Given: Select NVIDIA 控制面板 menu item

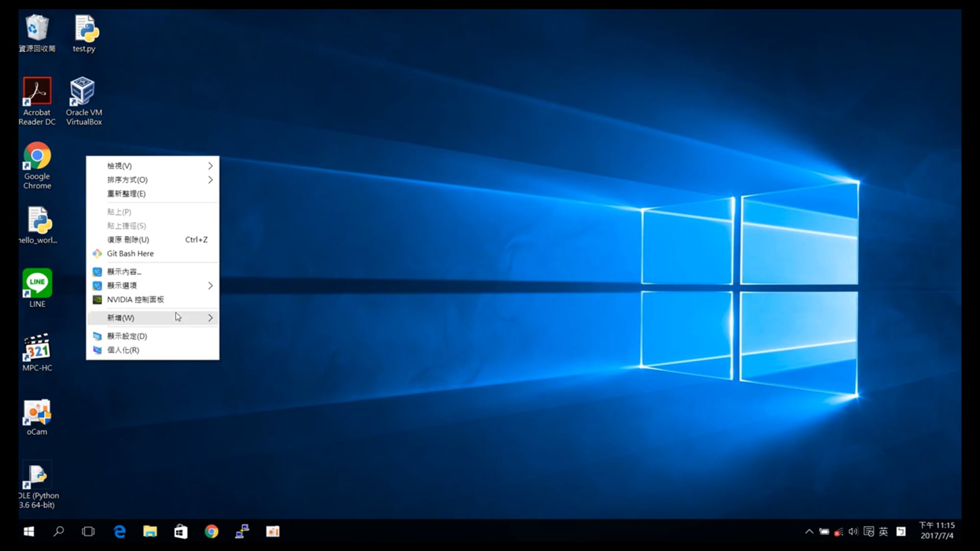Looking at the screenshot, I should point(135,299).
